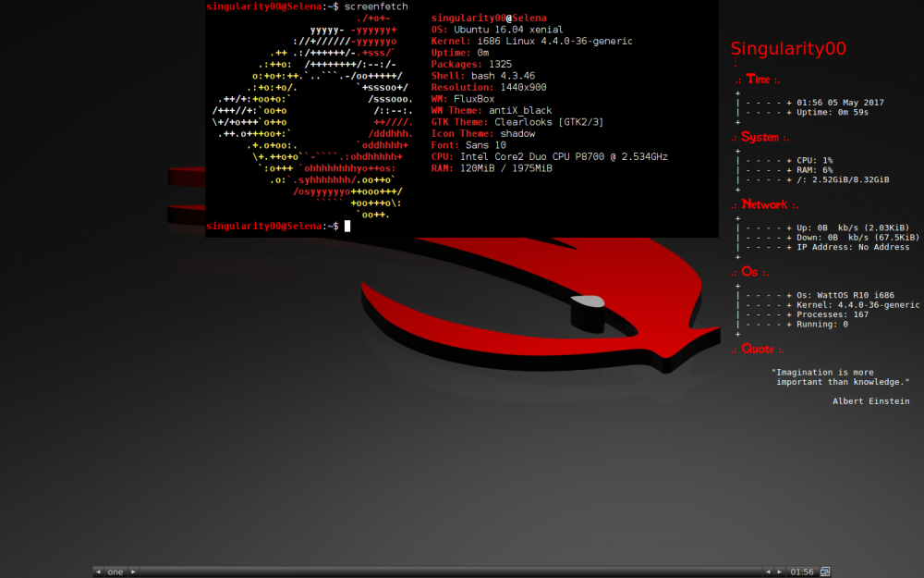Click the "Os" section heading in conky

click(x=749, y=271)
